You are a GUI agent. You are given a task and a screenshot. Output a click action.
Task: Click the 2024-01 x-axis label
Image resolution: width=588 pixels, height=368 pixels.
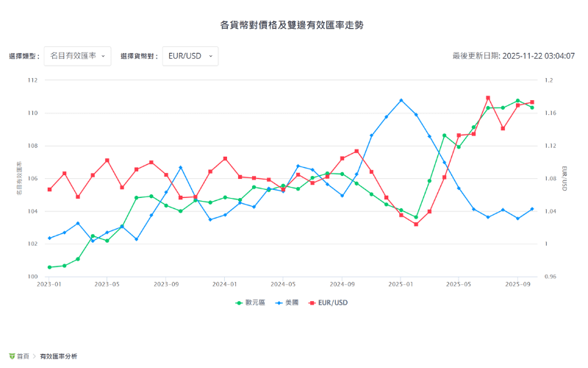225,284
